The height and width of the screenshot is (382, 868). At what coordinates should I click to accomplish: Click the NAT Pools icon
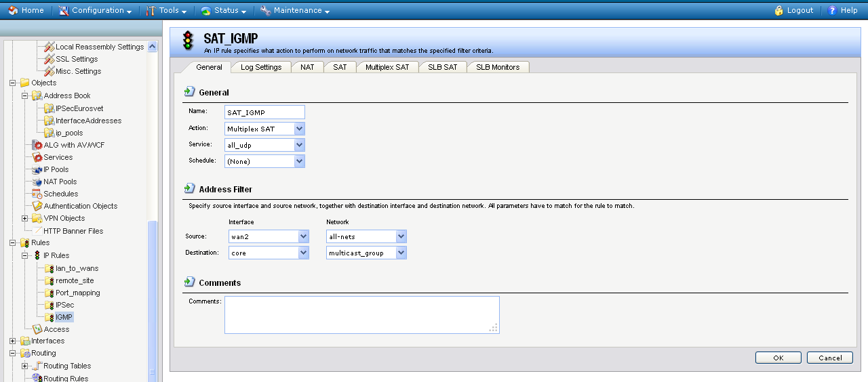(x=37, y=182)
